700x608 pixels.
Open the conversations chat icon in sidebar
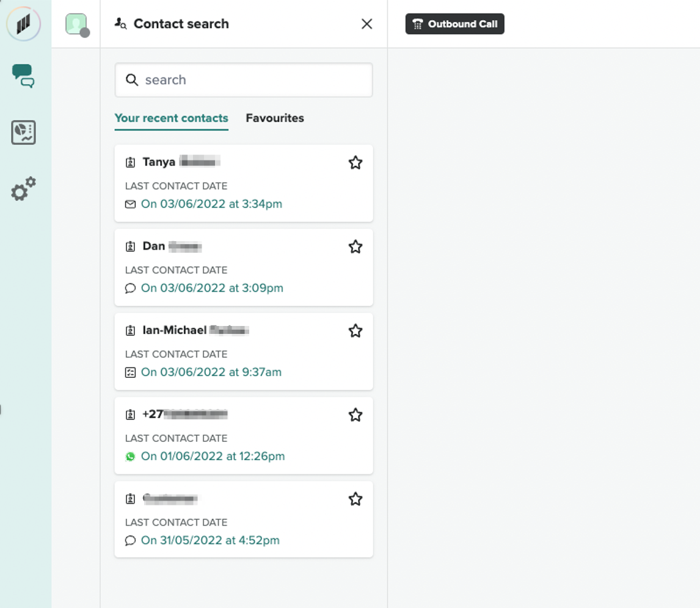click(23, 76)
